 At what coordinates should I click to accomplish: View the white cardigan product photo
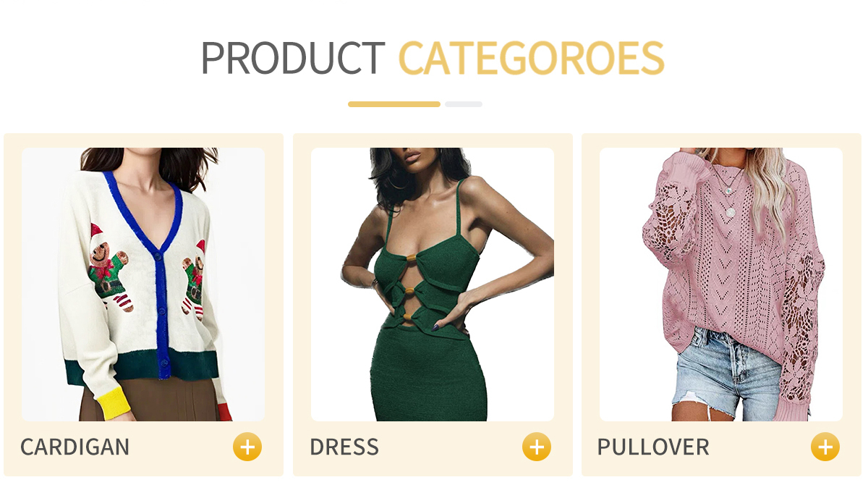tap(142, 285)
